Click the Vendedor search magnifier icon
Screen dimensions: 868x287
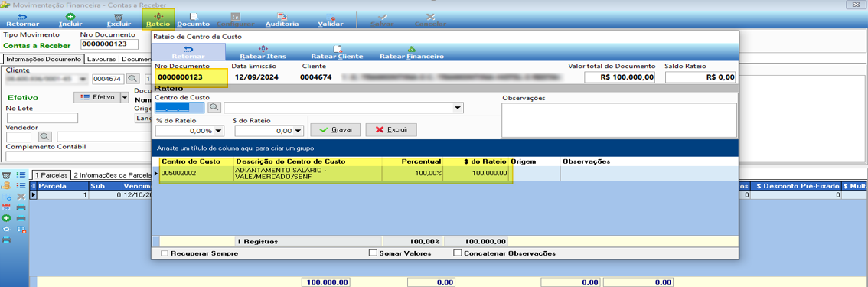(45, 136)
